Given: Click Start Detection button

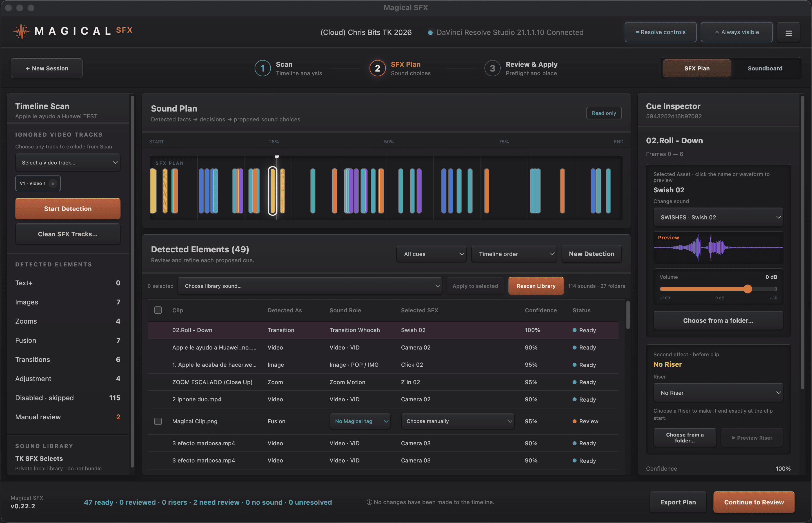Looking at the screenshot, I should tap(68, 208).
